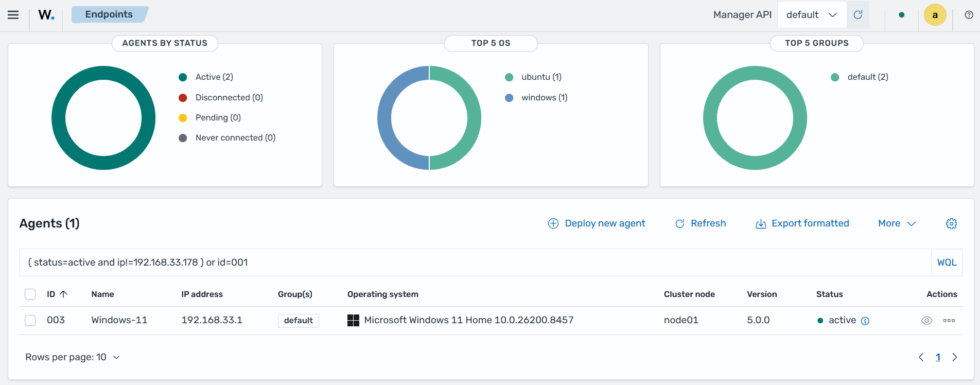Refresh the Manager API selector
This screenshot has width=980, height=385.
[x=858, y=15]
